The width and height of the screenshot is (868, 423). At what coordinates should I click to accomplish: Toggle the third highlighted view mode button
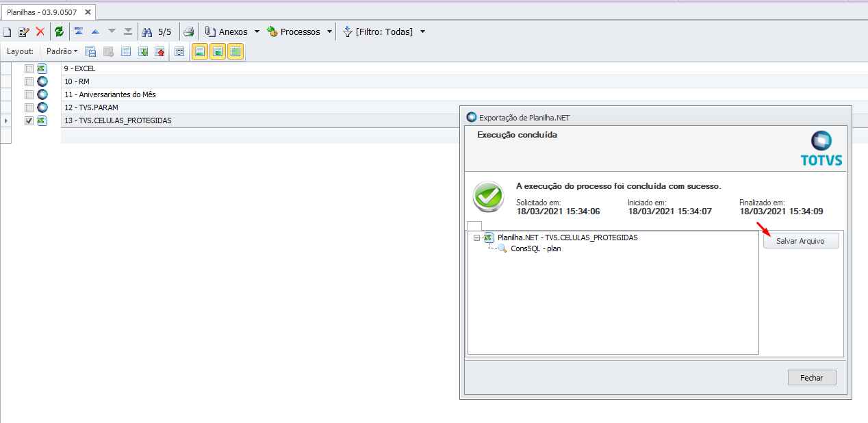[x=235, y=51]
